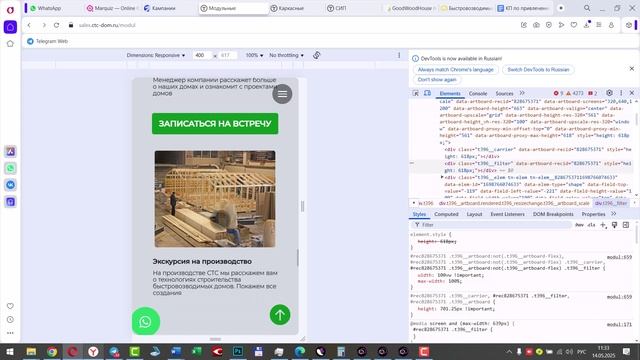The width and height of the screenshot is (640, 360).
Task: Click the snapshot camera icon in the address bar
Action: [x=536, y=25]
